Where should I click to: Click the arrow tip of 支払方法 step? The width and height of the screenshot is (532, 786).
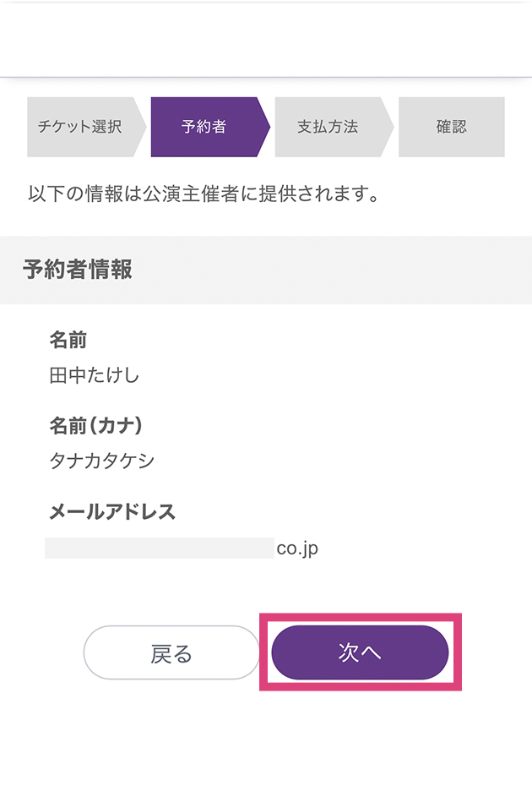pos(387,127)
